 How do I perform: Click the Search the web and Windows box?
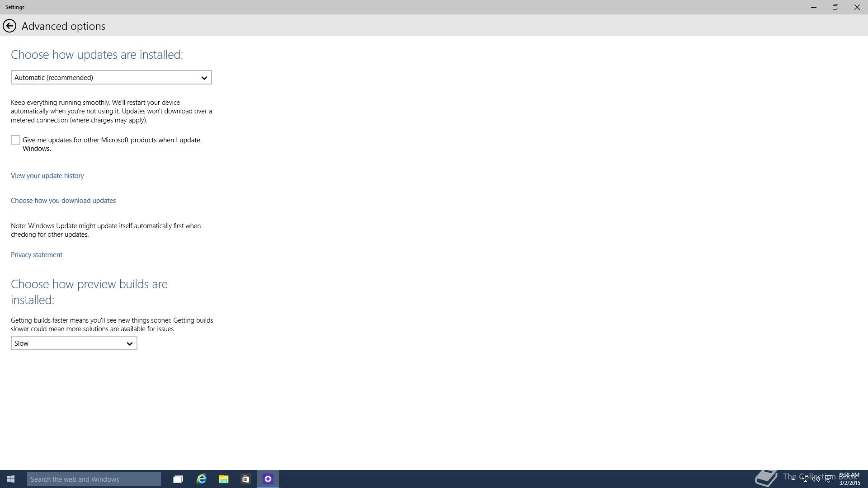(x=94, y=479)
